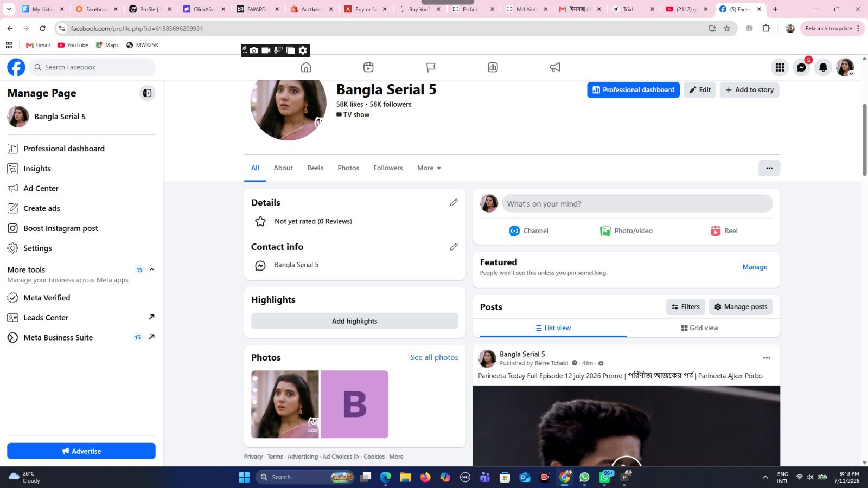This screenshot has width=868, height=488.
Task: Click Add to story
Action: 749,90
